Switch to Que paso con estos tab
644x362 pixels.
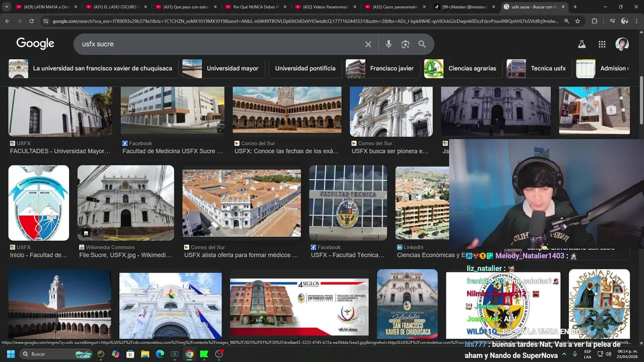pos(185,7)
